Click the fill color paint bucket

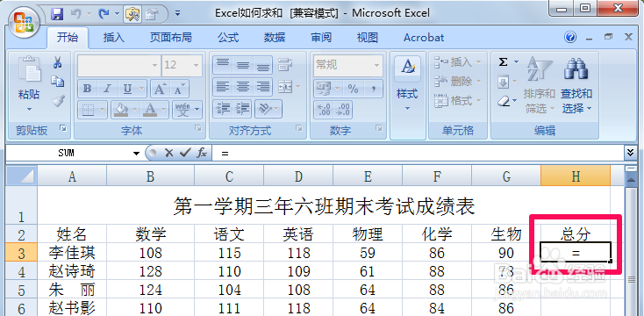point(121,110)
